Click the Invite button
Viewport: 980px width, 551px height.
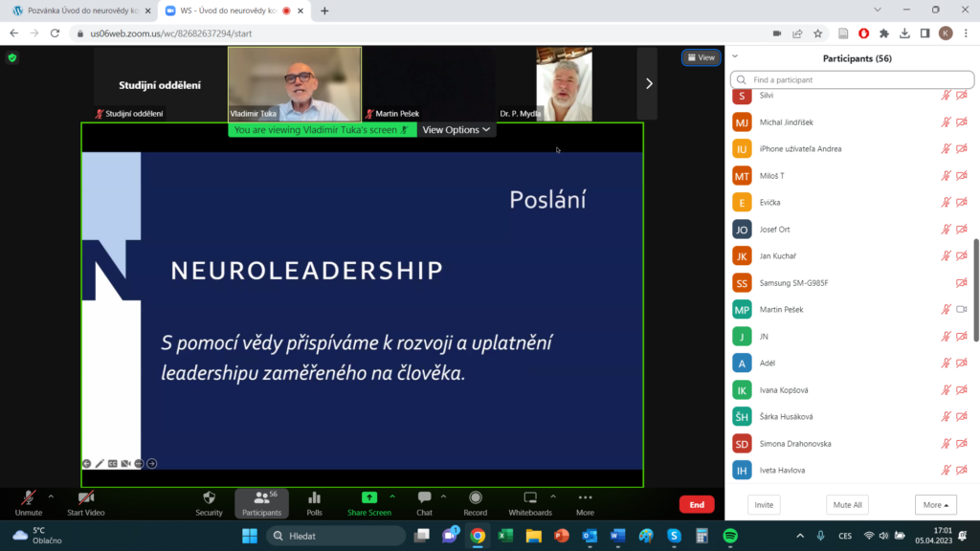pos(764,505)
